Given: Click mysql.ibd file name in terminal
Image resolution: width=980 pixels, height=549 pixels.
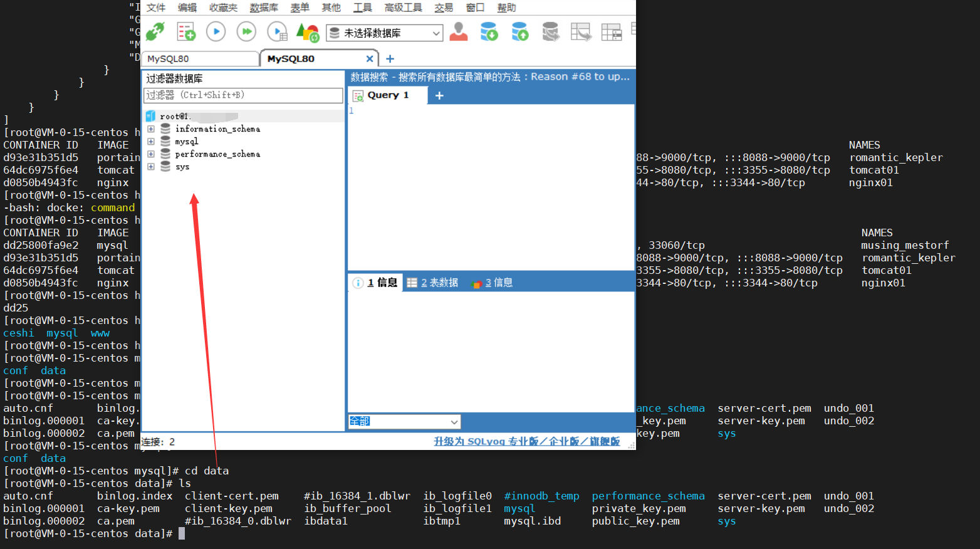Looking at the screenshot, I should (x=533, y=521).
